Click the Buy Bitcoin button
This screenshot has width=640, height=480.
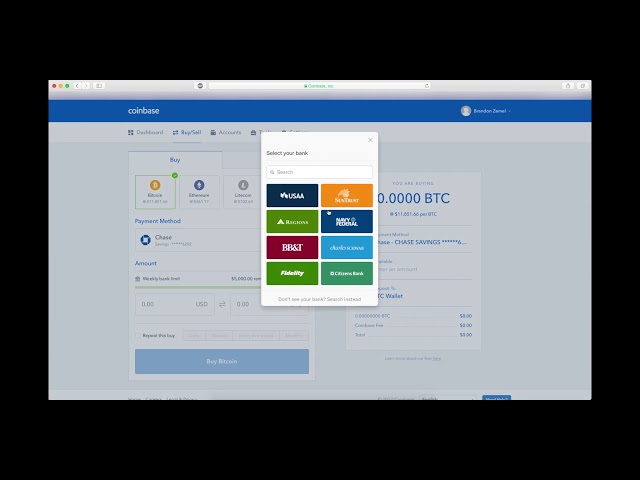pos(222,361)
